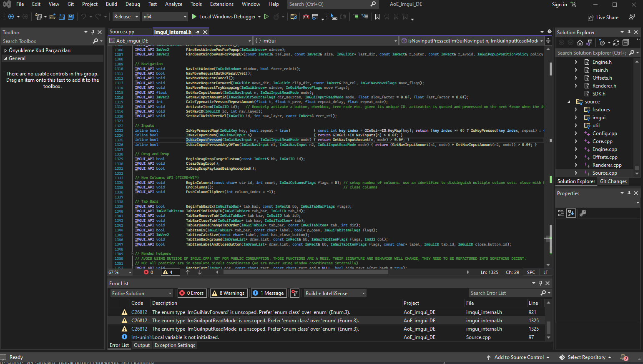643x364 pixels.
Task: Open the Build menu
Action: [x=111, y=4]
